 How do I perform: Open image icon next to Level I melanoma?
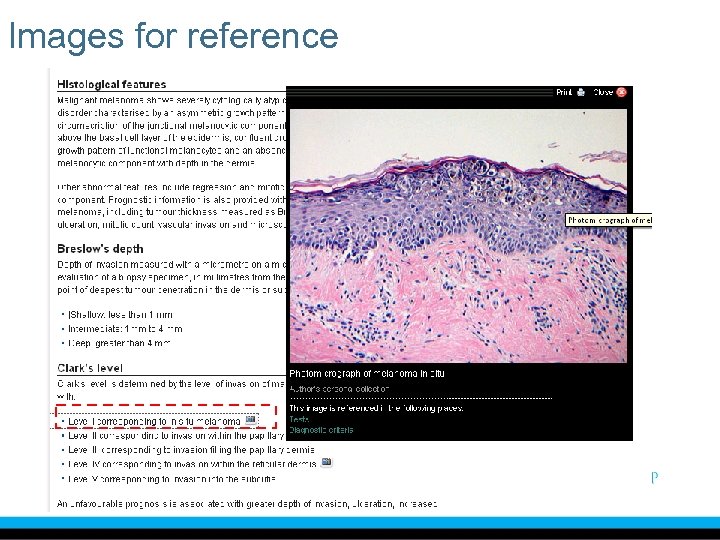250,419
